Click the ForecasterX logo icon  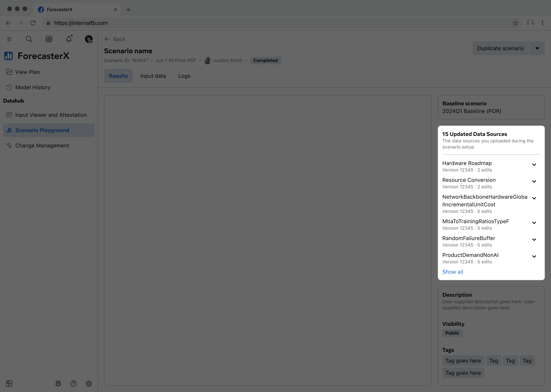coord(8,56)
